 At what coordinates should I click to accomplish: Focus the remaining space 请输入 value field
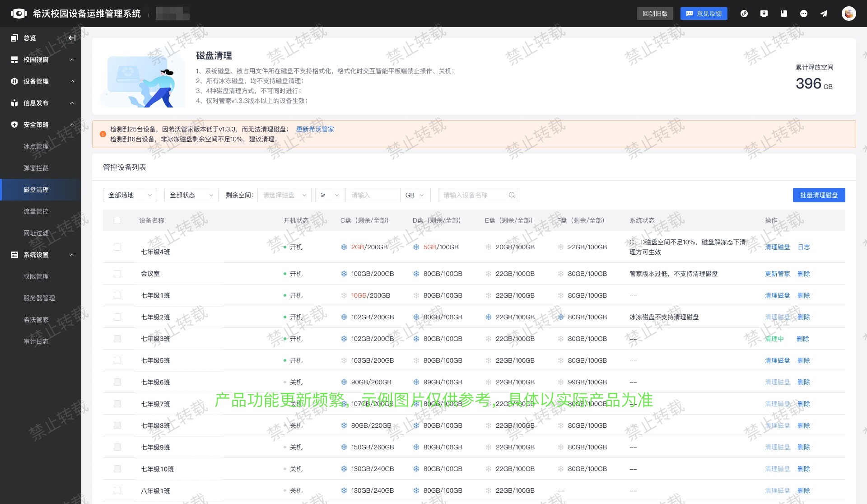[x=373, y=195]
